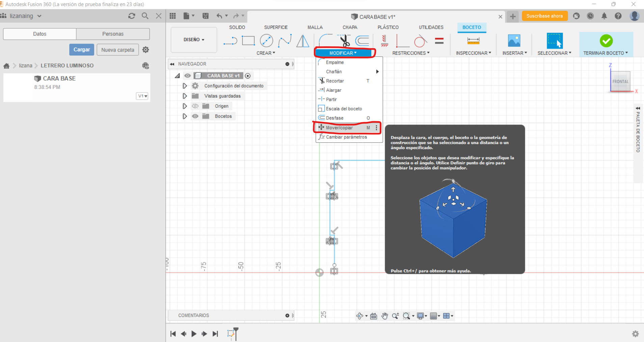Open the CREAR dropdown menu
Screen dimensions: 644x342
266,53
